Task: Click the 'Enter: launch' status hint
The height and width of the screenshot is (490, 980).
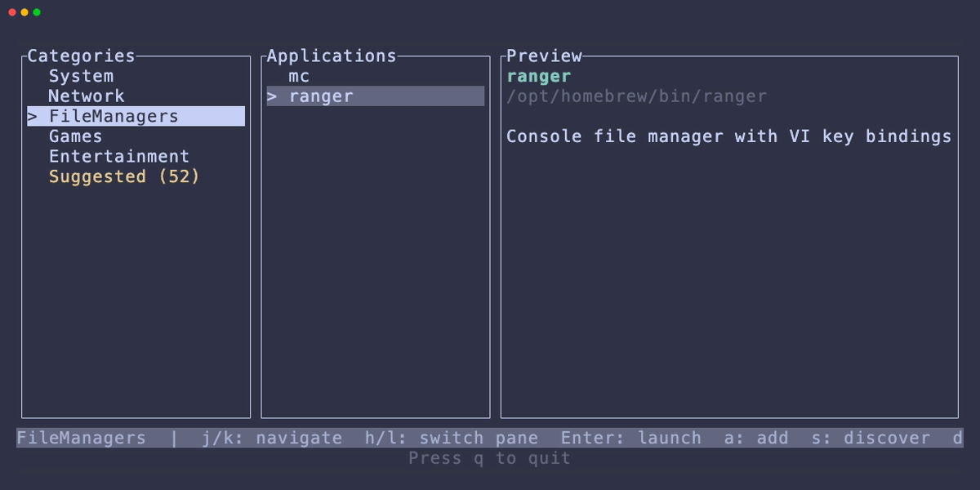Action: [x=630, y=439]
